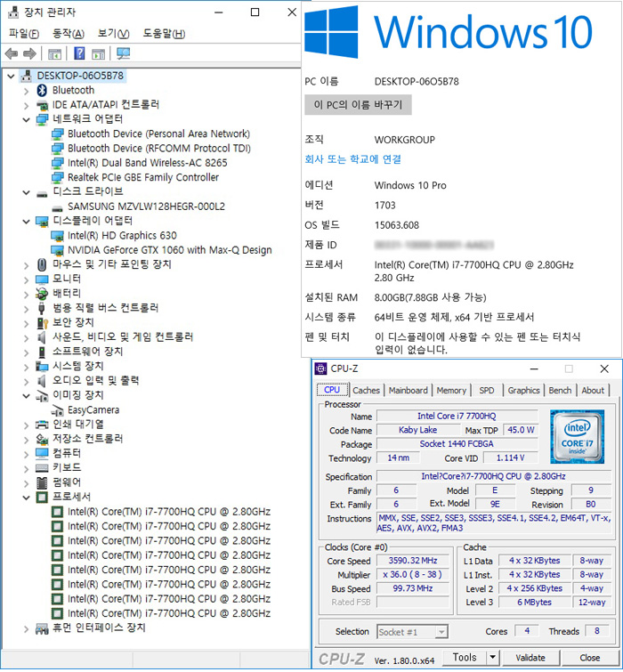Select the 휴먼 인터페이스 장치 icon
This screenshot has height=672, width=623.
[x=42, y=628]
